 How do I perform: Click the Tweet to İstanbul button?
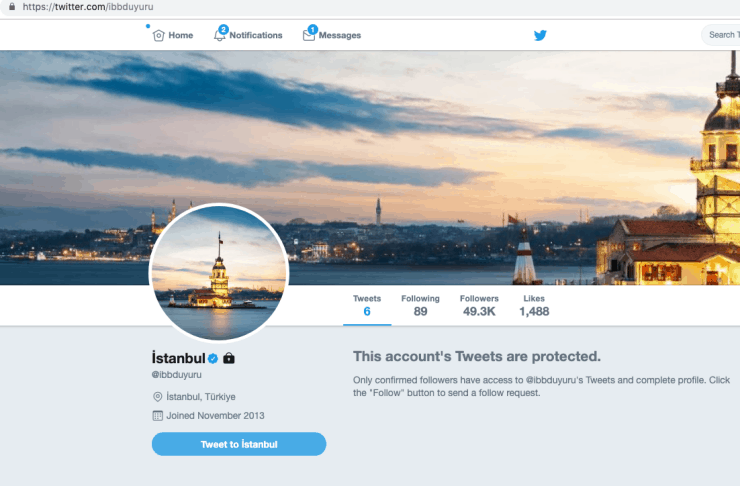coord(239,444)
